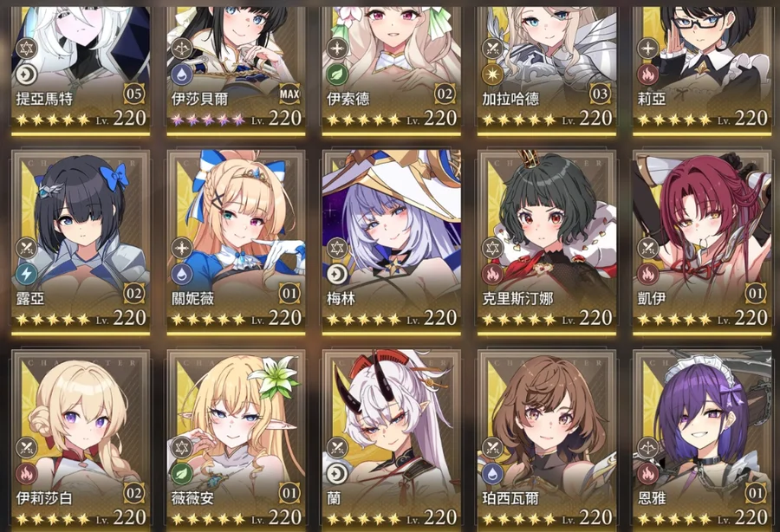This screenshot has height=532, width=780.
Task: Click bow class icon on 恩雅
Action: tap(647, 447)
